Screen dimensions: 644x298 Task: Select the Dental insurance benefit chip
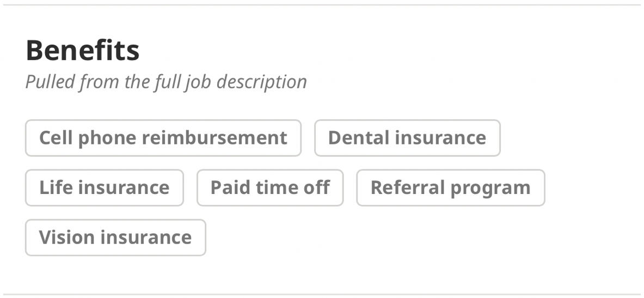click(x=407, y=138)
